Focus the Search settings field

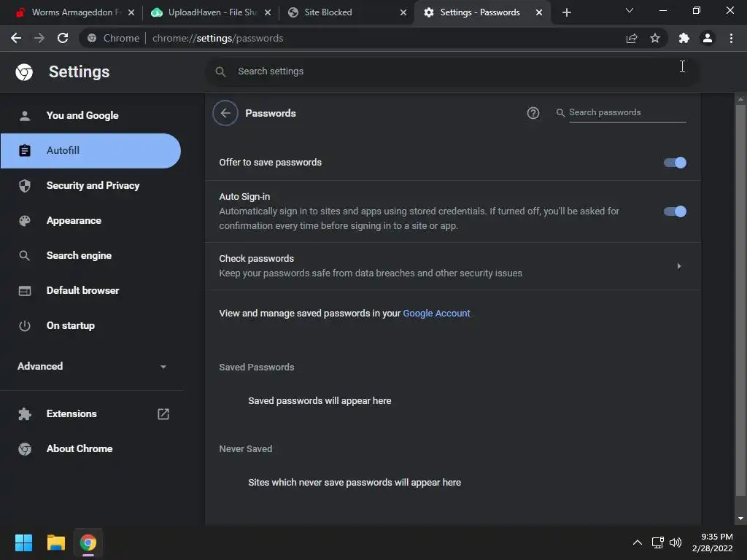[452, 71]
